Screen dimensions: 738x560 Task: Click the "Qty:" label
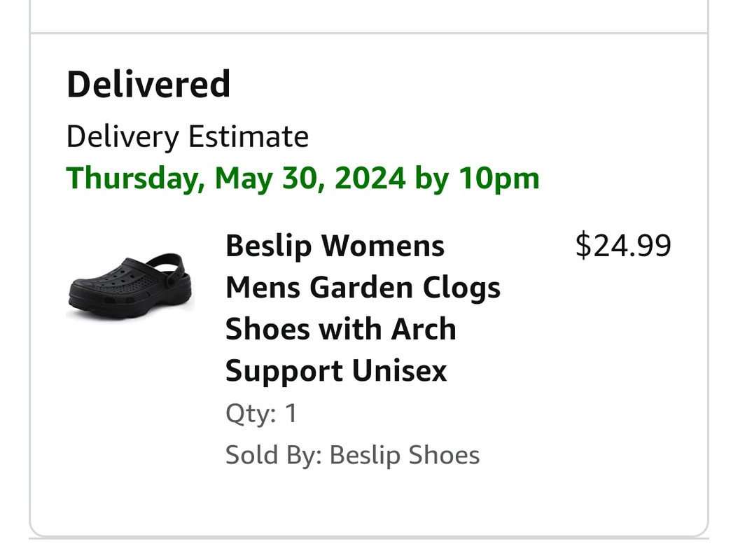coord(251,414)
